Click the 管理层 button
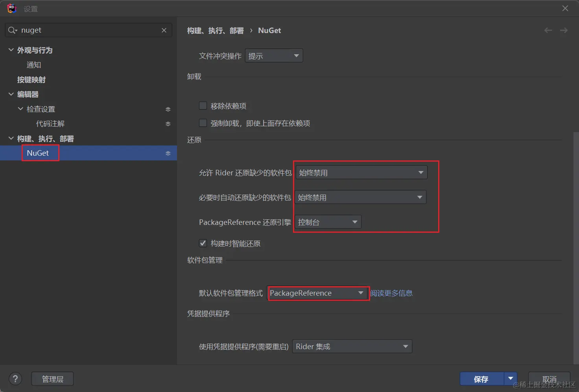Screen dimensions: 579x392 (52, 379)
